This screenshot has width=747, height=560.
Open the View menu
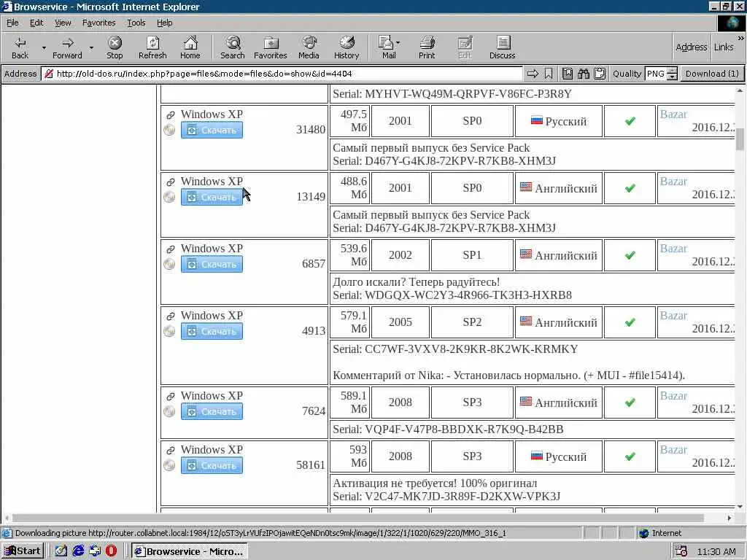coord(63,23)
